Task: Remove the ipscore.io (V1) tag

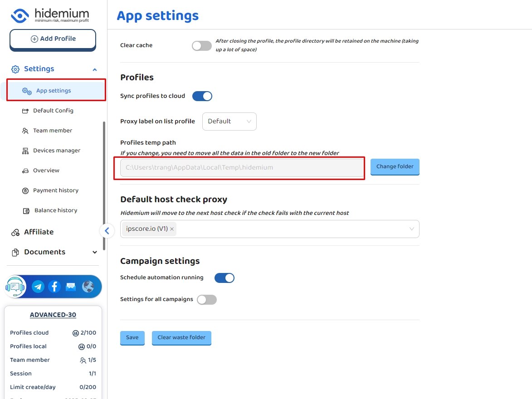Action: click(x=172, y=229)
